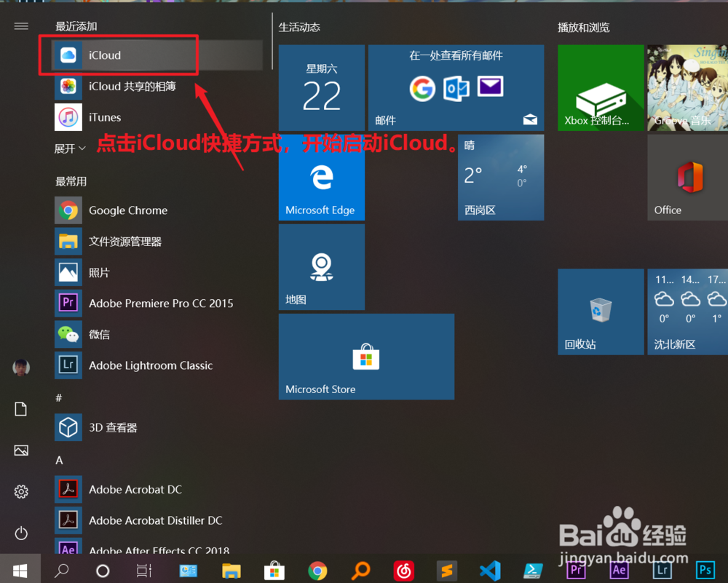The width and height of the screenshot is (728, 583).
Task: Open 微信 from most used list
Action: [158, 334]
